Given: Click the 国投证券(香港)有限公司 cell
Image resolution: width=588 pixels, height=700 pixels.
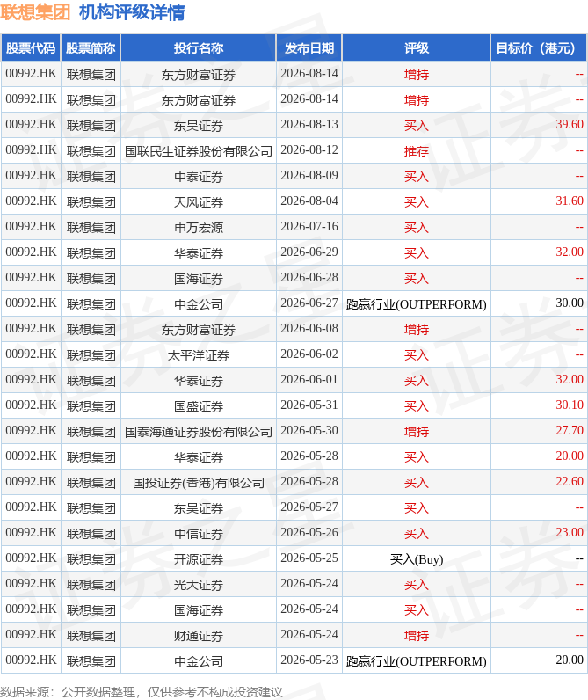Looking at the screenshot, I should [x=198, y=482].
